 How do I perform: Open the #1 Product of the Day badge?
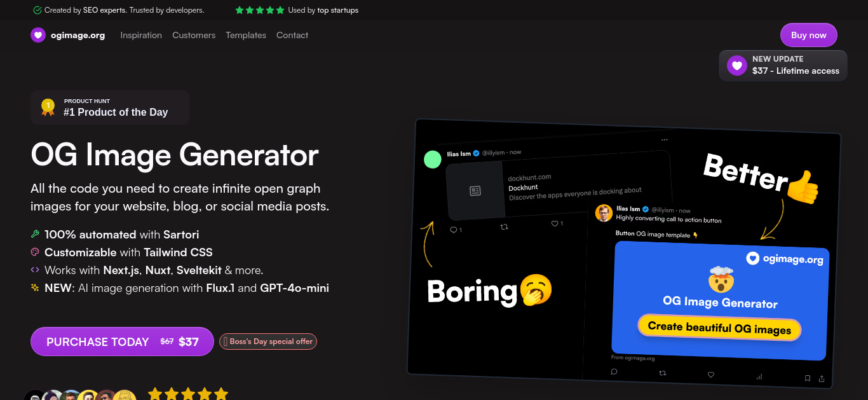(110, 107)
